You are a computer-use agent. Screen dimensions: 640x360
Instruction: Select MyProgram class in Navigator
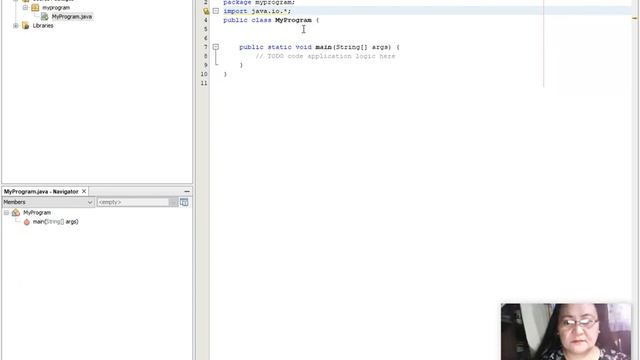[37, 213]
